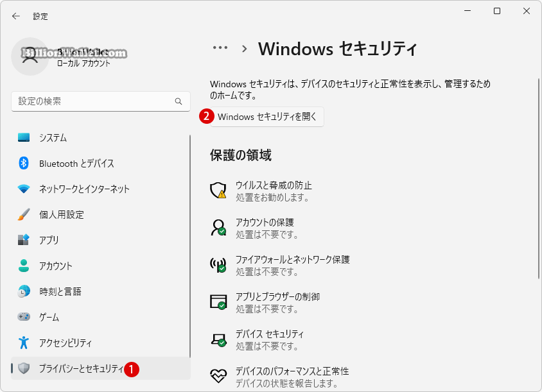The width and height of the screenshot is (542, 392).
Task: Click the time and language globe icon
Action: (24, 291)
